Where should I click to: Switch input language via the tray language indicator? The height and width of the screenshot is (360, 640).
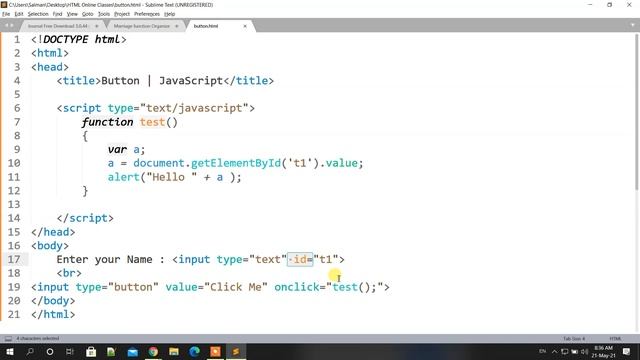click(542, 351)
